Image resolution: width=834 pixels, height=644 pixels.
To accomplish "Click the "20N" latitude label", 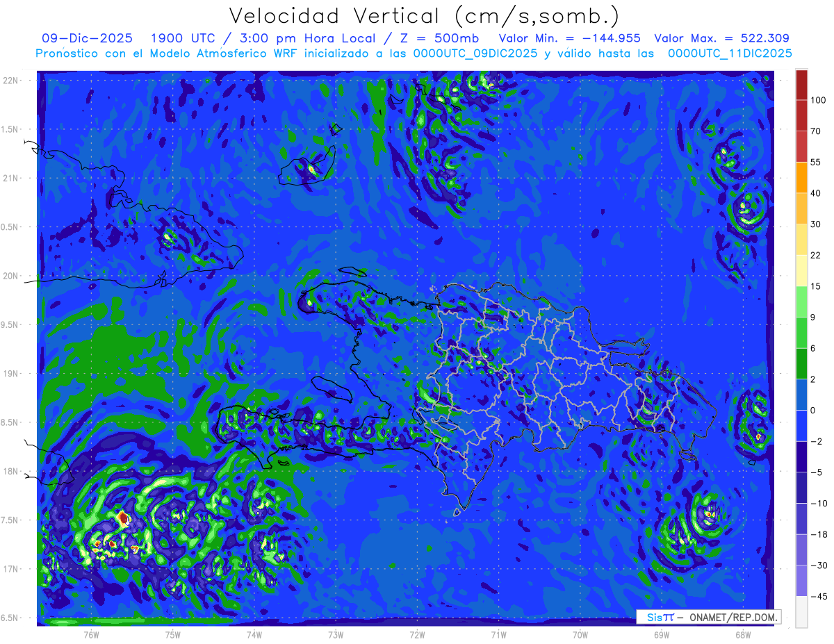I will tap(10, 276).
